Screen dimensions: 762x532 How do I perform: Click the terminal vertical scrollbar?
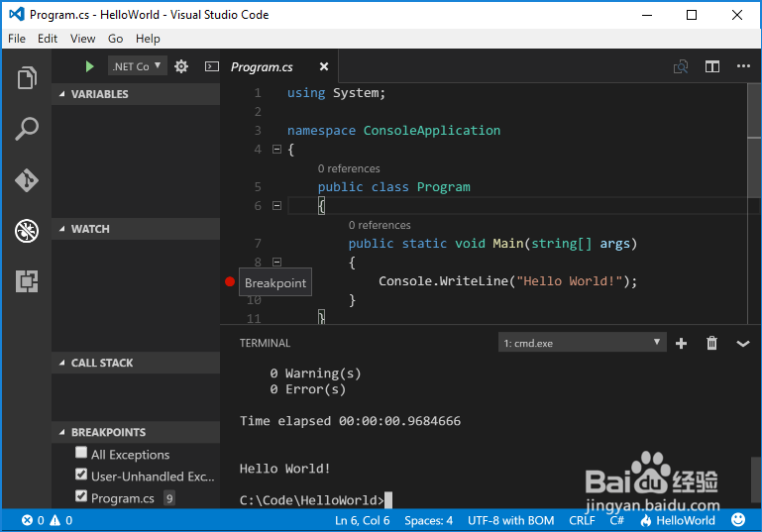756,481
